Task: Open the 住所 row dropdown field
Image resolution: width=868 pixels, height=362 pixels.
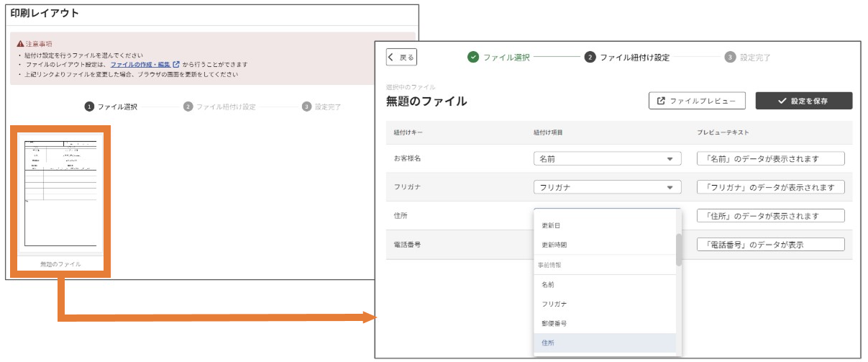Action: pyautogui.click(x=606, y=212)
